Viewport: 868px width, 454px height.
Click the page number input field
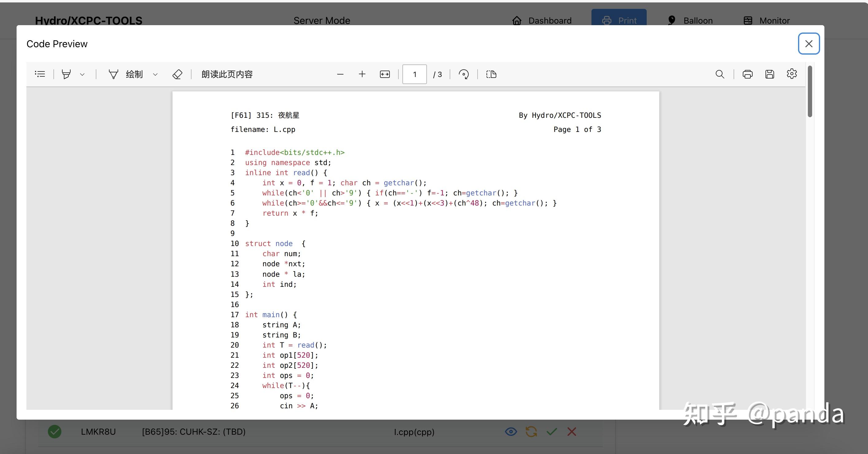tap(414, 74)
